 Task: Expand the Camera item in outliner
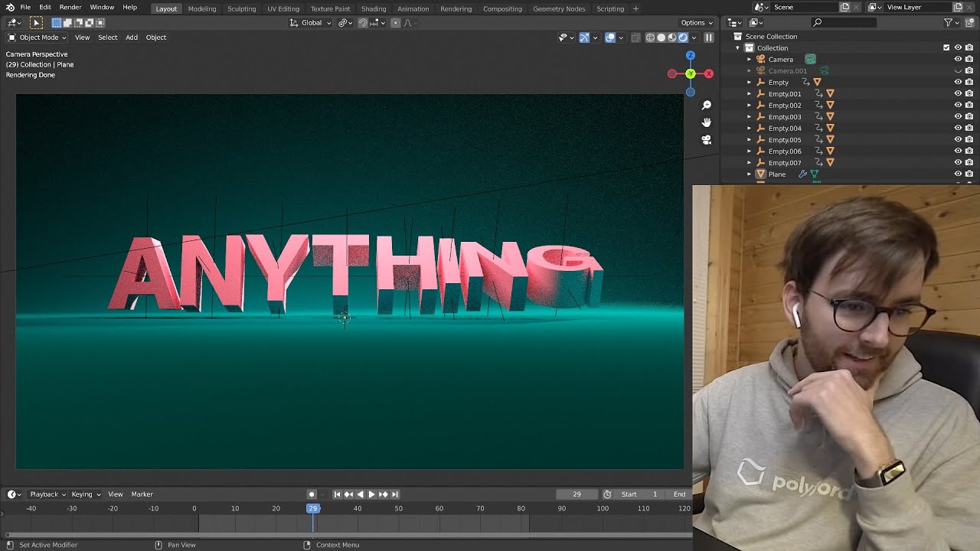pyautogui.click(x=750, y=60)
